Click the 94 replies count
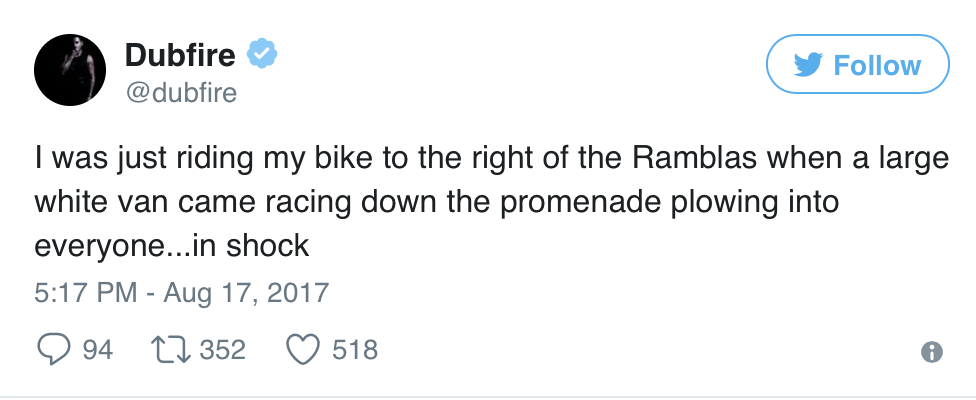Screen dimensions: 976x400 97,349
